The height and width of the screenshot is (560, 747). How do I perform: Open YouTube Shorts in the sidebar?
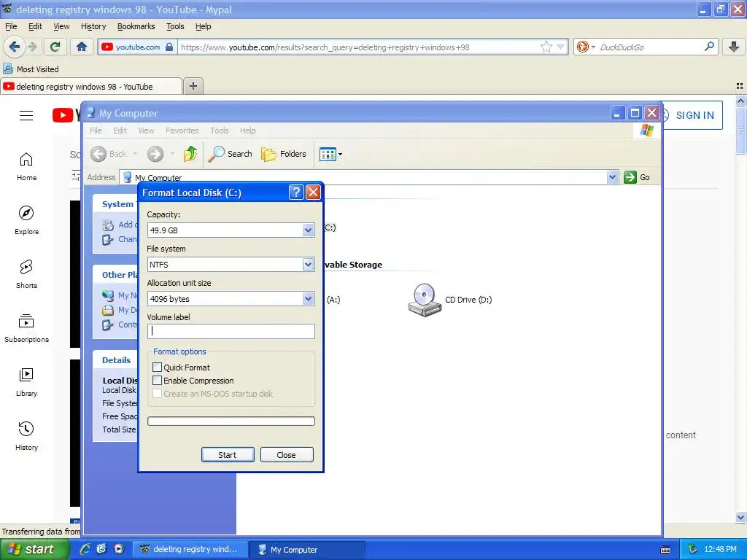[x=27, y=274]
